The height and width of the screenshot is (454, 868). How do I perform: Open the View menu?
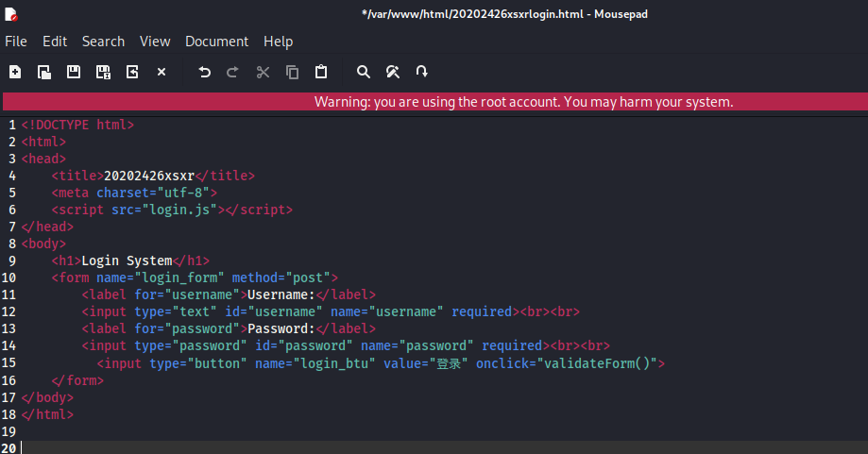click(x=155, y=42)
